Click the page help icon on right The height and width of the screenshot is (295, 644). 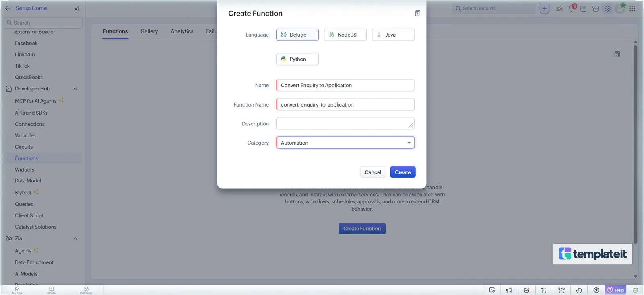coord(617,54)
